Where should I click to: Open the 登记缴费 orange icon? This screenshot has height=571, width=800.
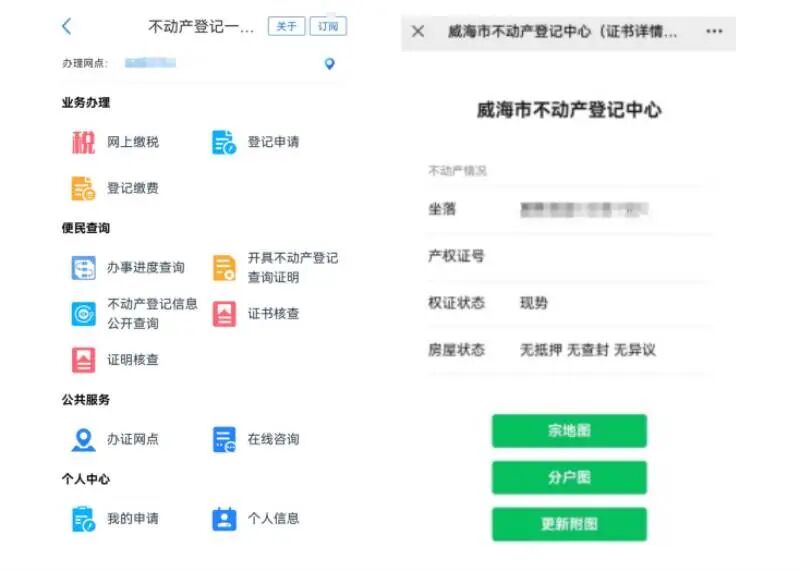83,188
